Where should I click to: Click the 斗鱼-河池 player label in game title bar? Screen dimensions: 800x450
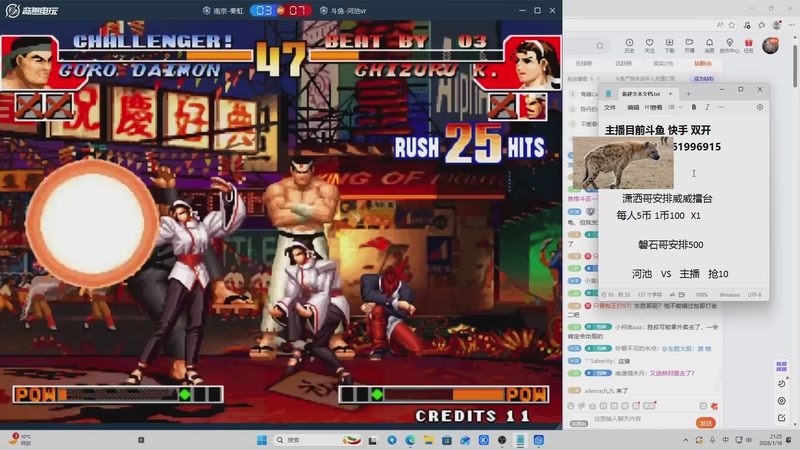tap(343, 11)
